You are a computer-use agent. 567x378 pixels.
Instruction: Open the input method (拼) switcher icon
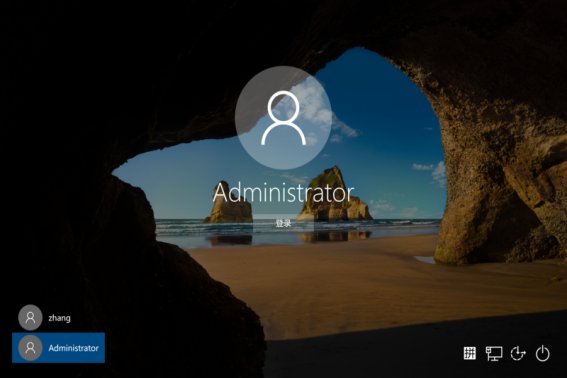pyautogui.click(x=470, y=353)
